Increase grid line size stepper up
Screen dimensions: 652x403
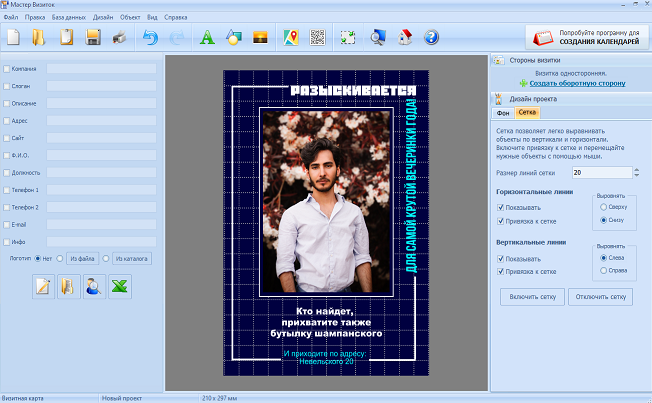pyautogui.click(x=636, y=170)
